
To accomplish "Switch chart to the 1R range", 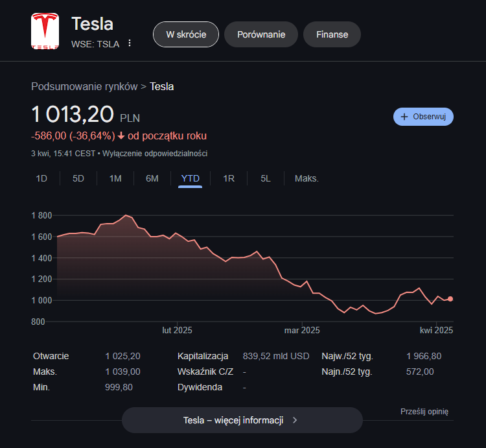I will [x=229, y=178].
